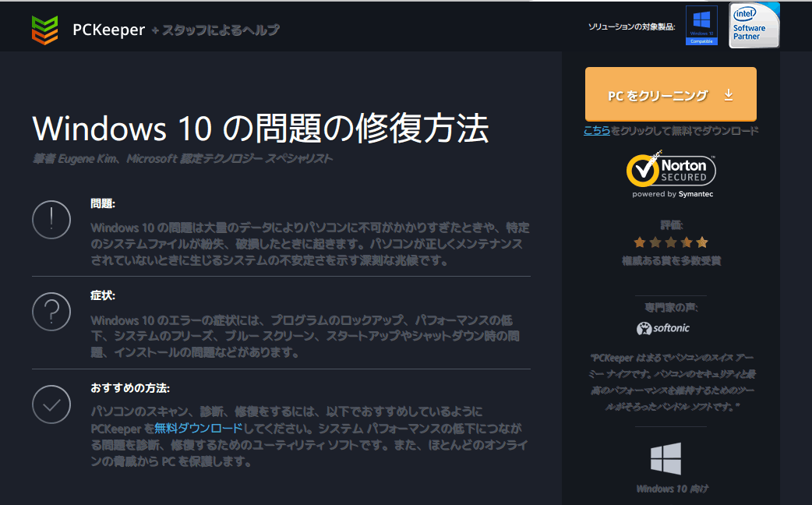812x505 pixels.
Task: Click the five-star rating row
Action: point(671,242)
